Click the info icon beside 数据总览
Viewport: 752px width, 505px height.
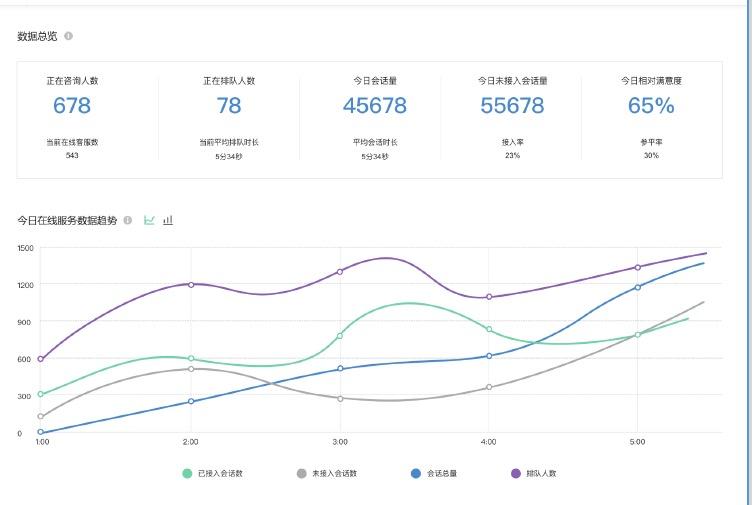(x=69, y=36)
